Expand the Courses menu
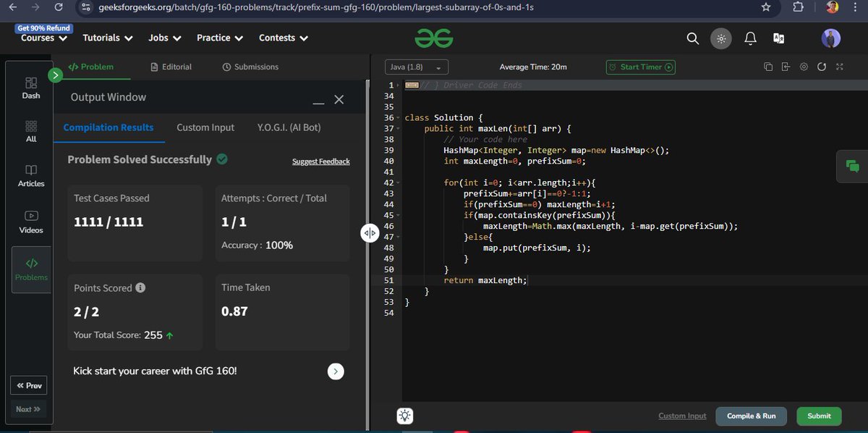This screenshot has height=433, width=868. point(45,38)
